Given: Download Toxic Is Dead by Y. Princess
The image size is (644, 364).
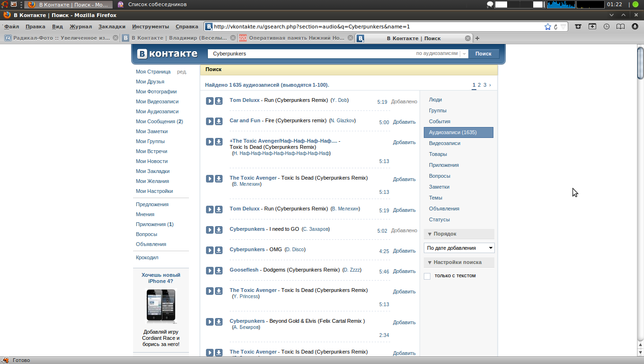Looking at the screenshot, I should point(219,291).
